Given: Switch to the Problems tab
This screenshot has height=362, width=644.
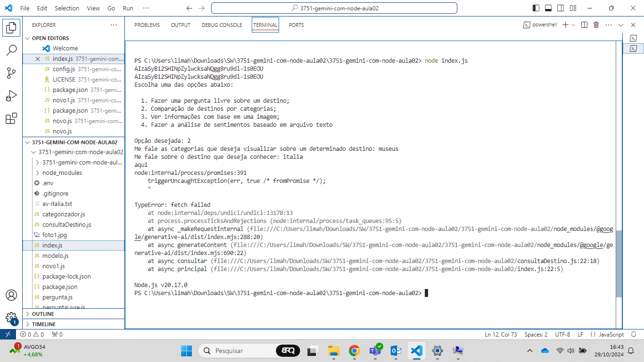Looking at the screenshot, I should coord(147,25).
